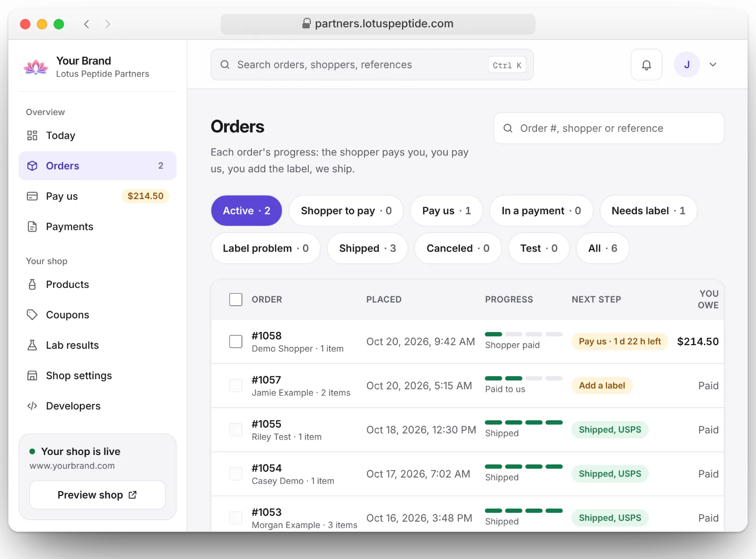This screenshot has height=559, width=756.
Task: Click the Today grid icon
Action: pos(32,136)
